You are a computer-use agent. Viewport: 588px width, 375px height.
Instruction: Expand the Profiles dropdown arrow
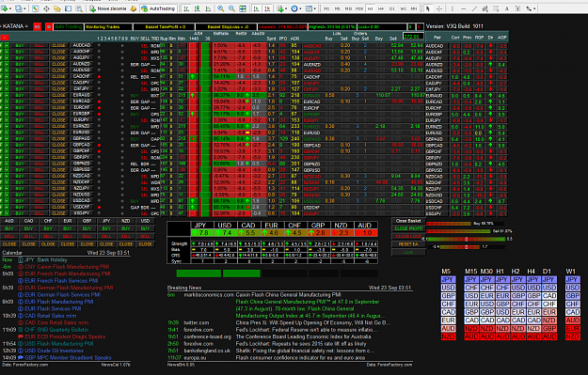pos(24,8)
